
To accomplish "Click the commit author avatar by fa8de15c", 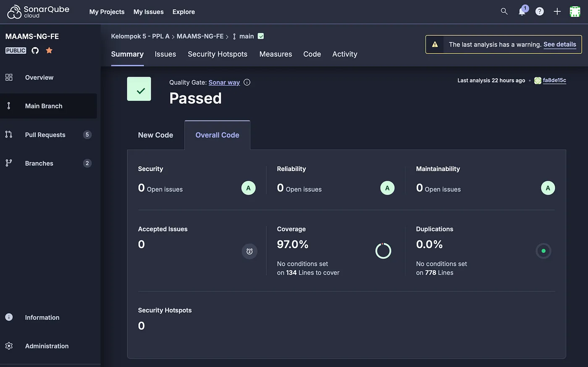I will pyautogui.click(x=538, y=81).
